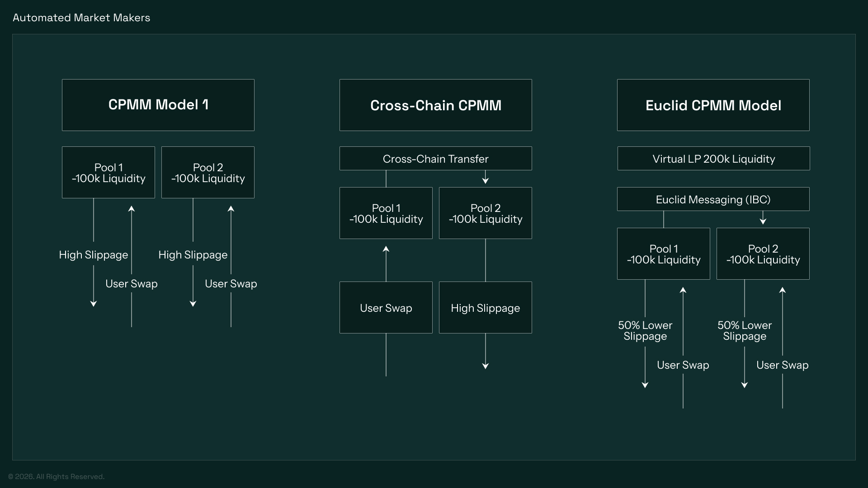Click the CPMM Model 1 header box
Image resolution: width=868 pixels, height=488 pixels.
158,105
